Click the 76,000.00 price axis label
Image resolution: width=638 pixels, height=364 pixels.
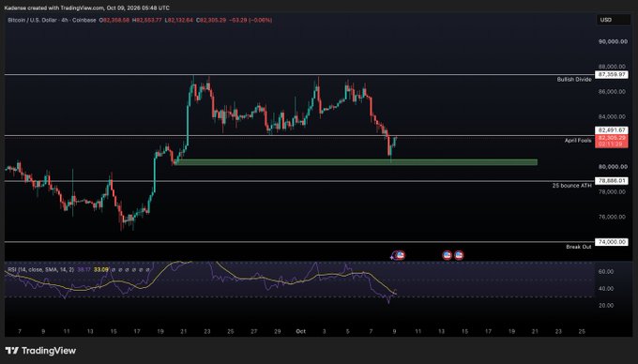[x=613, y=217]
